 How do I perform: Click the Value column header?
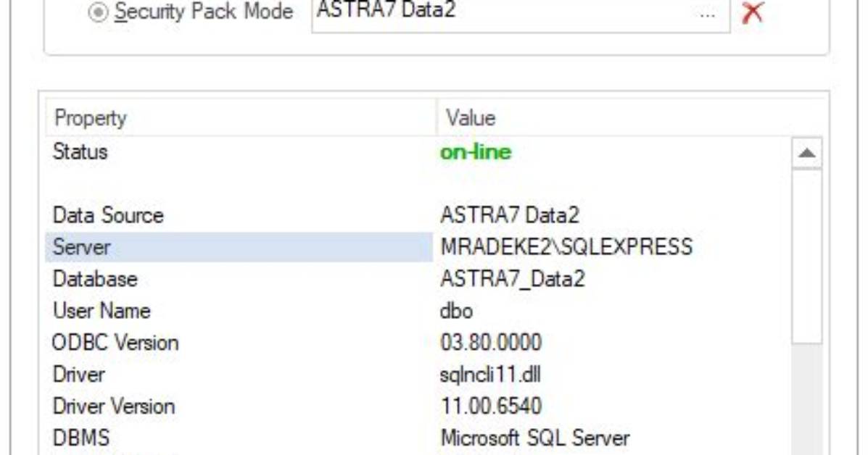630,118
